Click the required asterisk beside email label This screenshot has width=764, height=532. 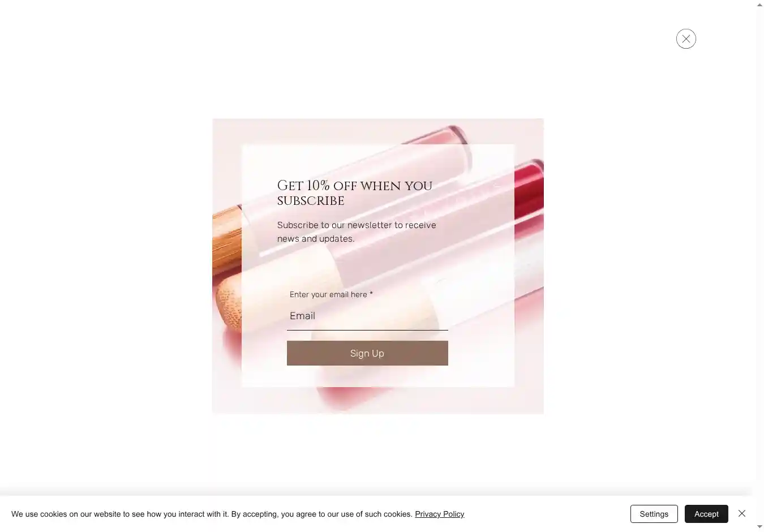click(x=371, y=294)
